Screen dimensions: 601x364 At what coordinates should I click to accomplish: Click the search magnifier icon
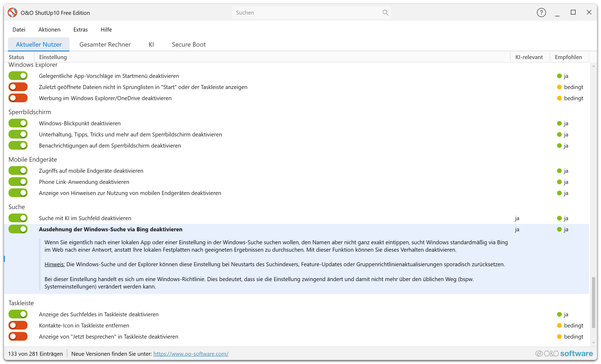385,13
